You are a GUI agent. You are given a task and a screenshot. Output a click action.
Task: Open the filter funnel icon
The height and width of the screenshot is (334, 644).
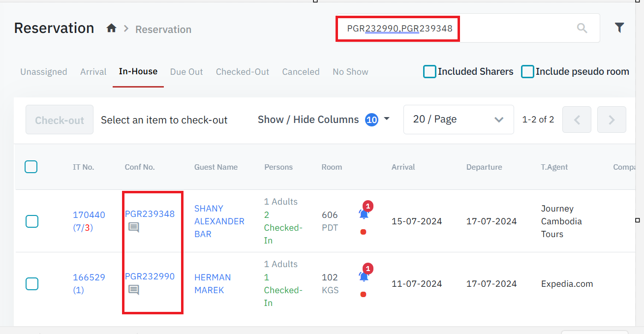(x=619, y=28)
